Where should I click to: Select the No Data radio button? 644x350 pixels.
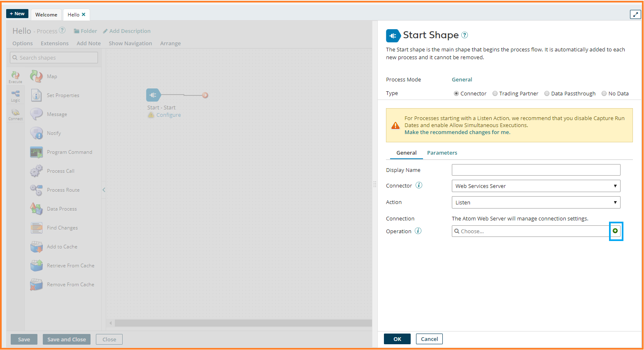tap(604, 94)
